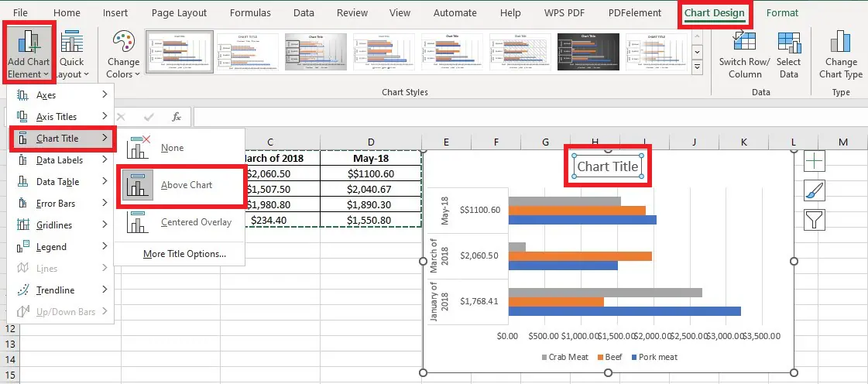
Task: Expand the chart styles gallery more button
Action: point(698,67)
